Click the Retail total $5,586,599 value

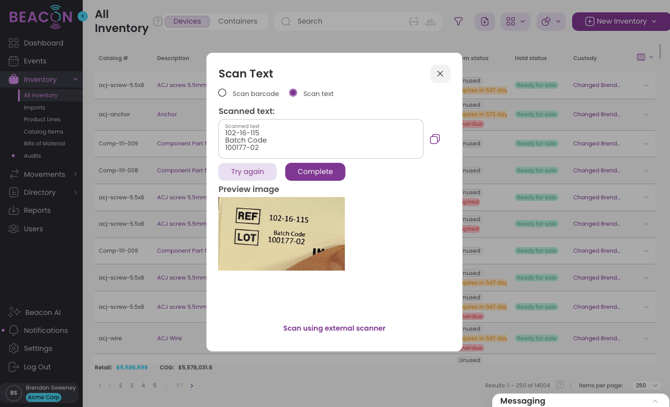pos(132,367)
